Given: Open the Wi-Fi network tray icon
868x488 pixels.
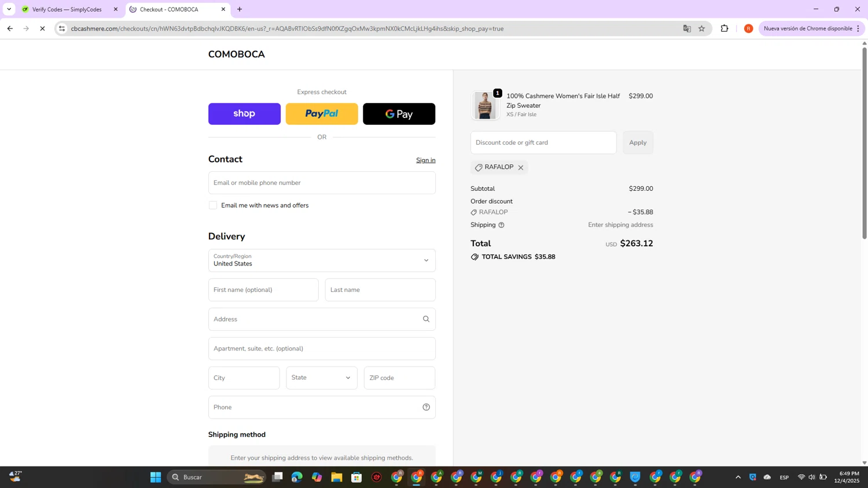Looking at the screenshot, I should (801, 477).
